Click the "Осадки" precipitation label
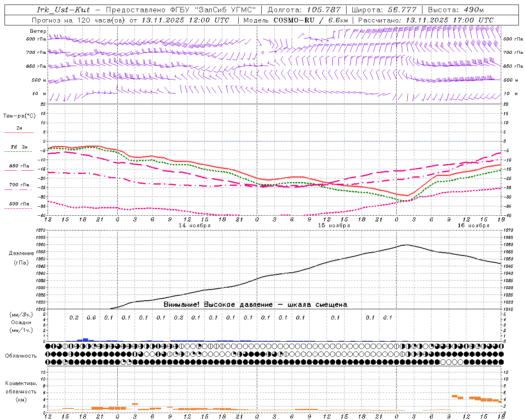The width and height of the screenshot is (525, 420). pos(21,322)
